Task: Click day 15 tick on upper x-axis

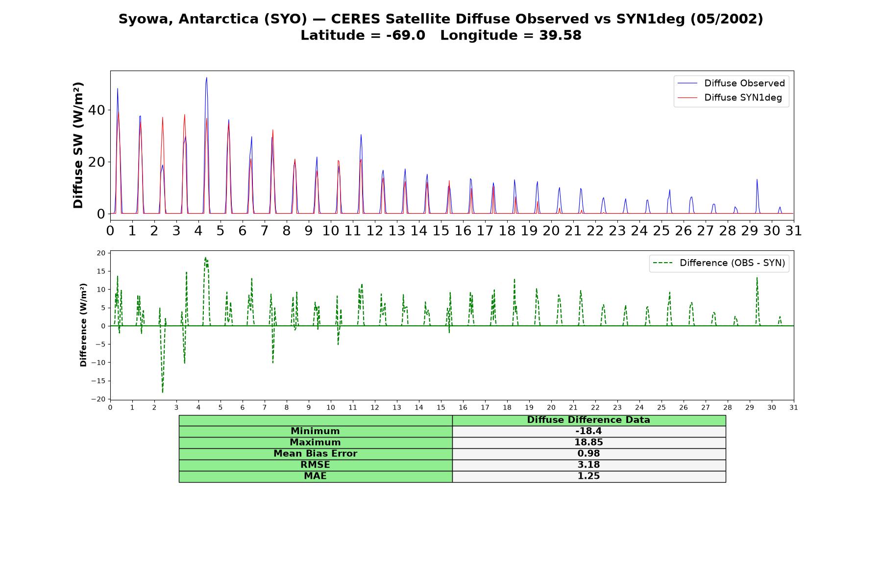Action: coord(441,230)
